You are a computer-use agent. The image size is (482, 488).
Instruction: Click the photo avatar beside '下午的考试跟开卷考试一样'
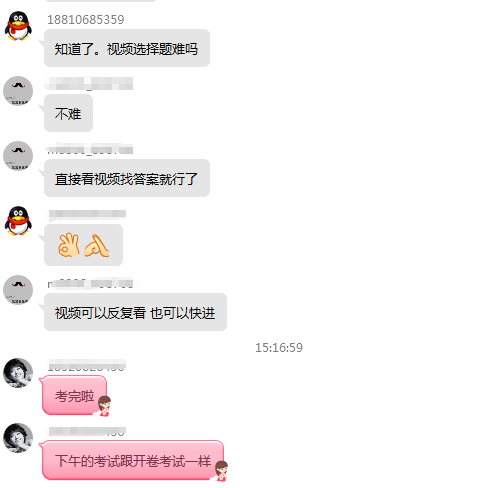click(18, 438)
